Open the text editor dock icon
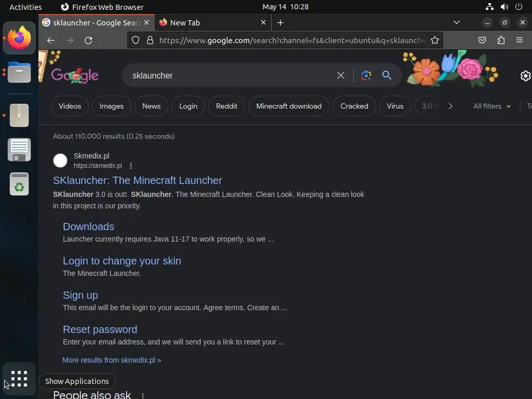The image size is (532, 399). (19, 150)
